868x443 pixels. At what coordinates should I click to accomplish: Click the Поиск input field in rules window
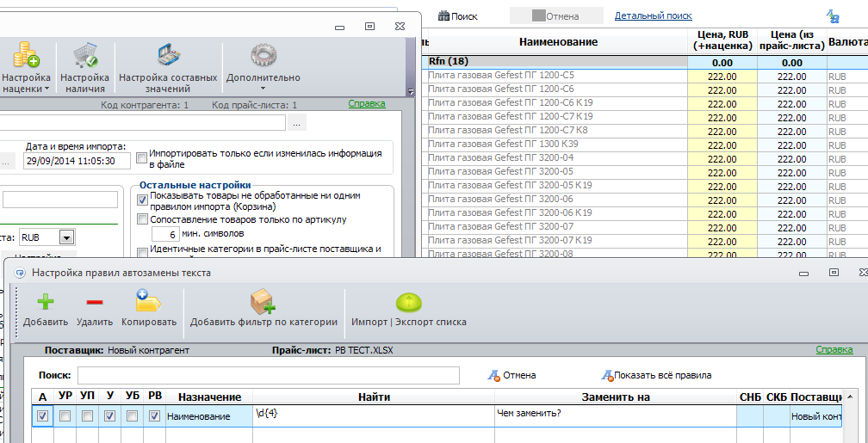click(x=269, y=375)
